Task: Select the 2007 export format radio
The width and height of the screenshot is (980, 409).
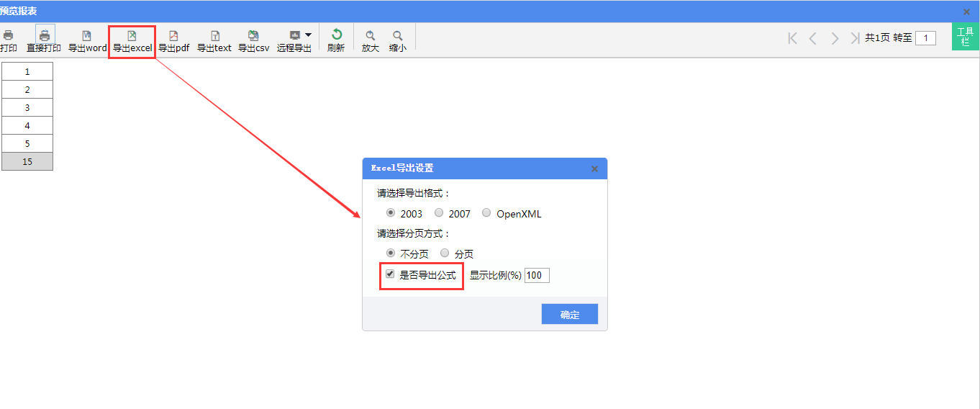Action: click(439, 213)
